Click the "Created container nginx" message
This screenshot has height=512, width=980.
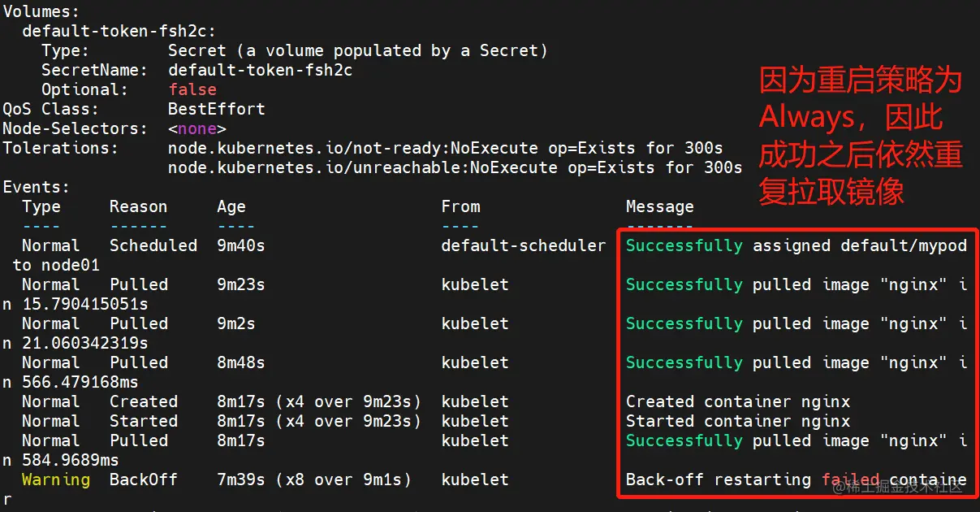point(737,402)
